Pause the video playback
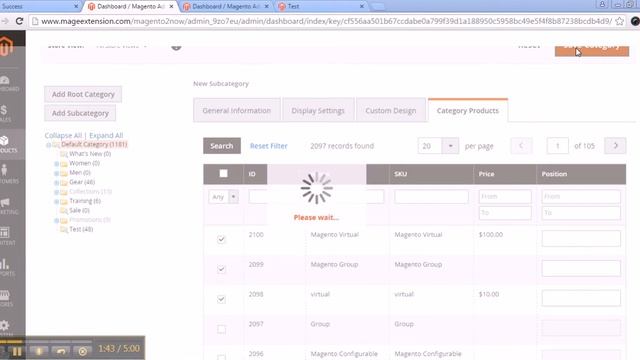640x360 pixels. tap(17, 351)
